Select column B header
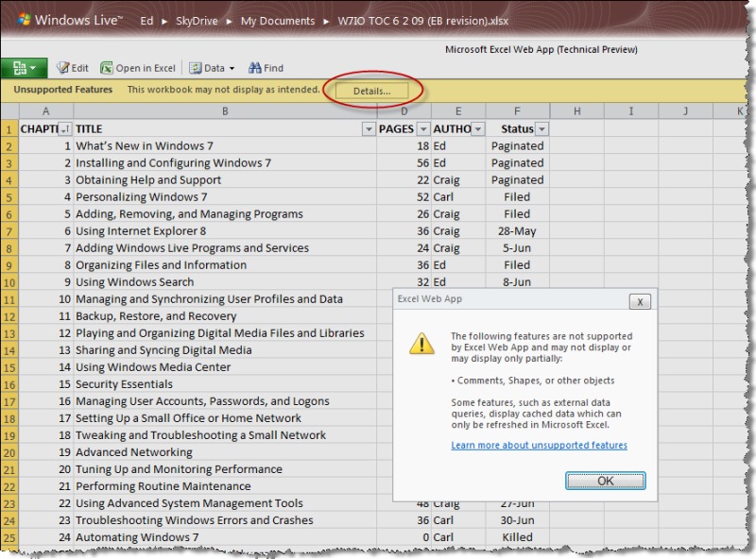This screenshot has height=559, width=756. click(x=225, y=111)
